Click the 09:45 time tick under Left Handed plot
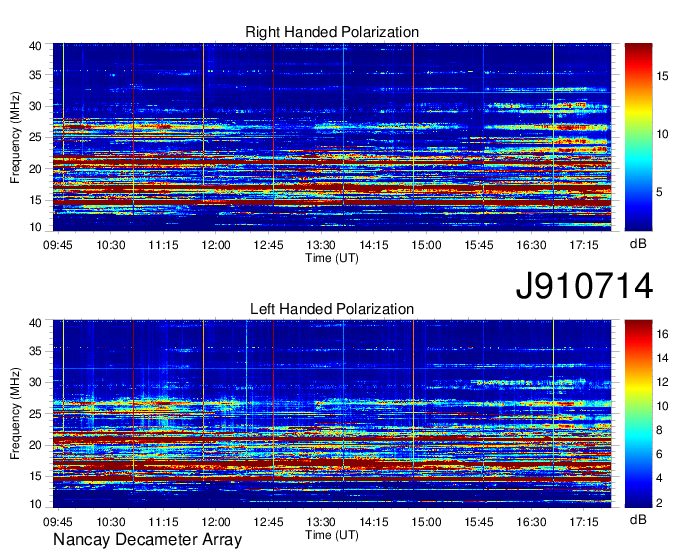680x552 pixels. point(58,522)
